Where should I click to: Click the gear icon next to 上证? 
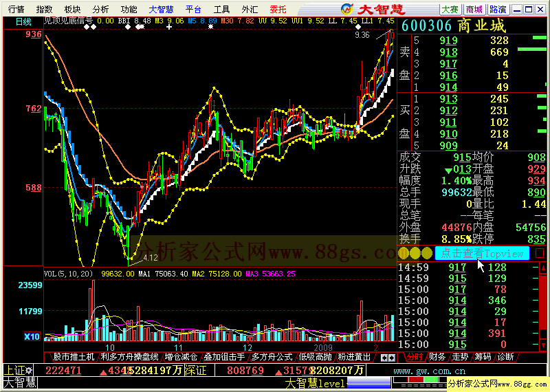(x=29, y=370)
